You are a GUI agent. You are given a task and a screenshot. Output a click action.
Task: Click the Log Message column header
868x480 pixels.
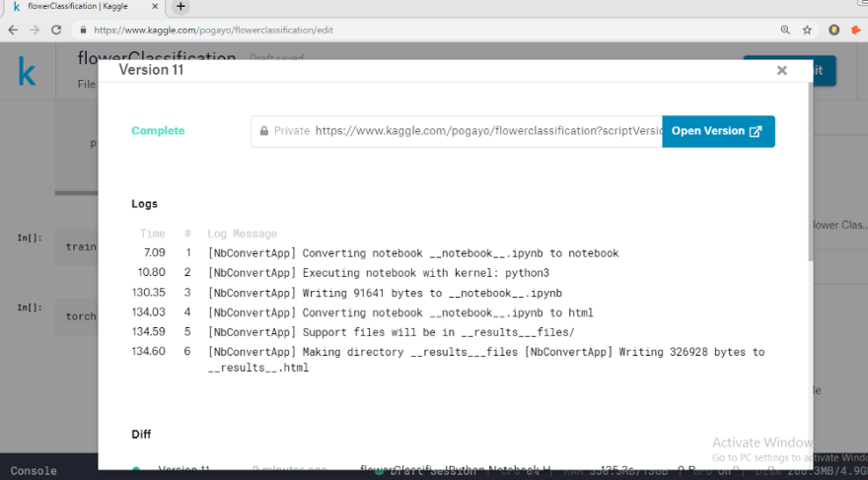click(243, 234)
